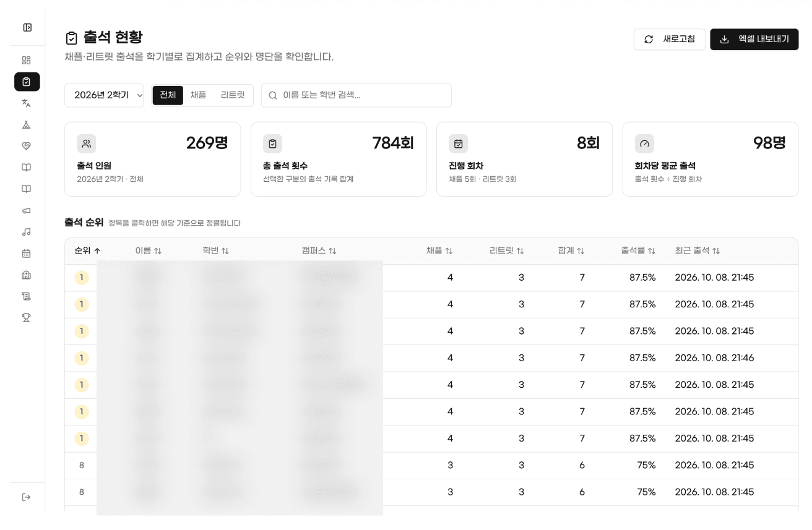Click the 784회 total attendance value

(x=393, y=143)
